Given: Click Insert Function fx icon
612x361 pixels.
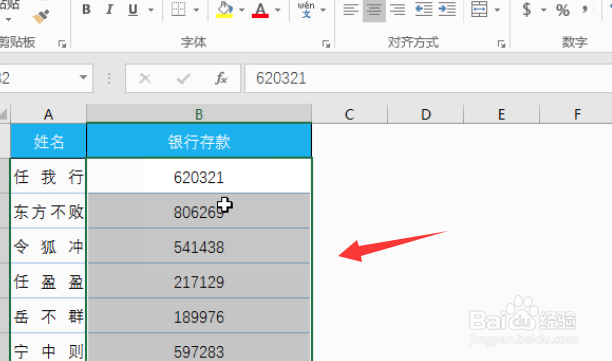Looking at the screenshot, I should [x=221, y=78].
